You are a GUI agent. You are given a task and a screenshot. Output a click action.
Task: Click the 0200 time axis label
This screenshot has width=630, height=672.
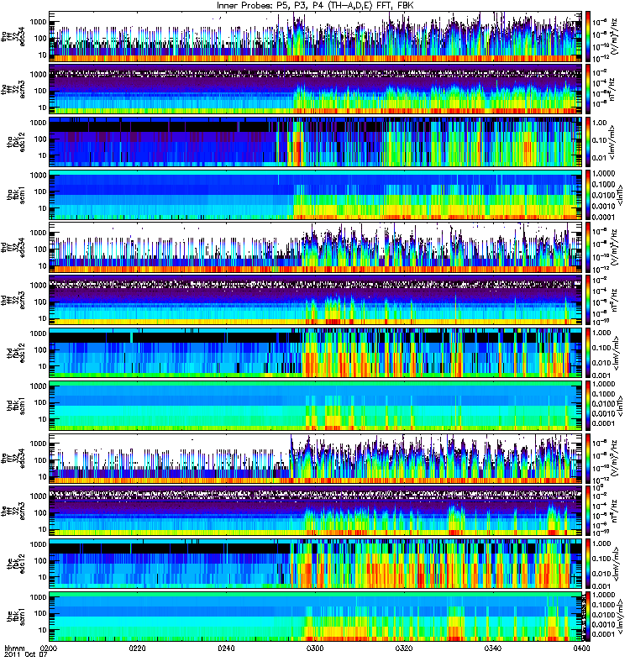(x=49, y=648)
